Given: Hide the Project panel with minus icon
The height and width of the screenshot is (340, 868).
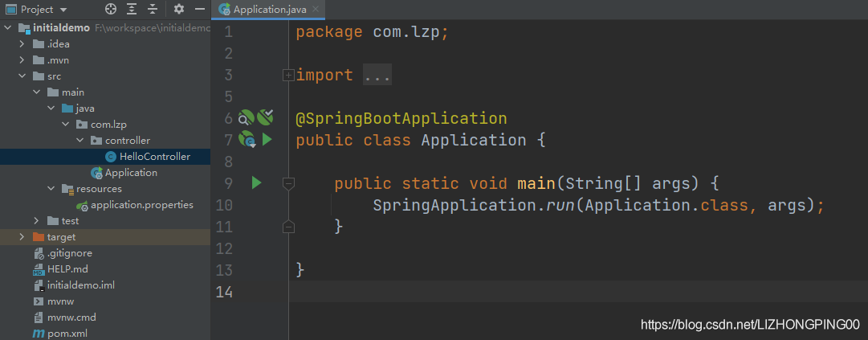Looking at the screenshot, I should pyautogui.click(x=200, y=10).
